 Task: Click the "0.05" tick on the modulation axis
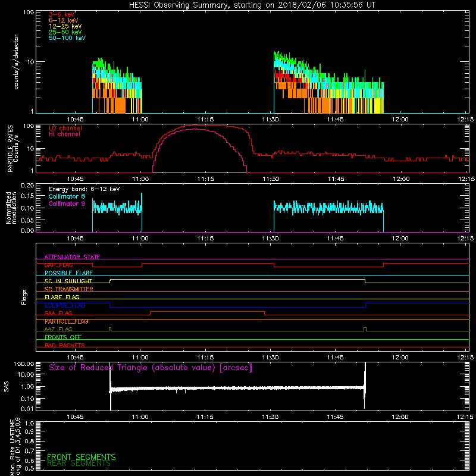click(27, 220)
